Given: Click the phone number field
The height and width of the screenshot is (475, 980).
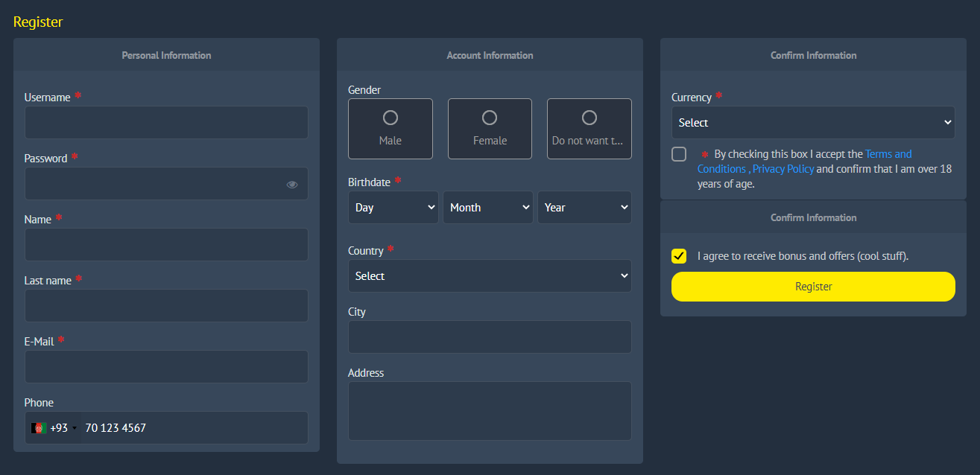Looking at the screenshot, I should pyautogui.click(x=194, y=427).
